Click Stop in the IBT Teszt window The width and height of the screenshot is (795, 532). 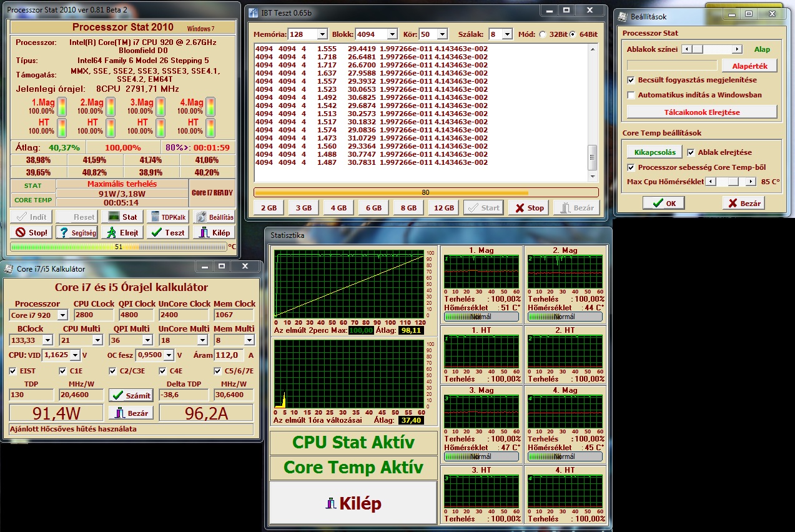(x=529, y=207)
